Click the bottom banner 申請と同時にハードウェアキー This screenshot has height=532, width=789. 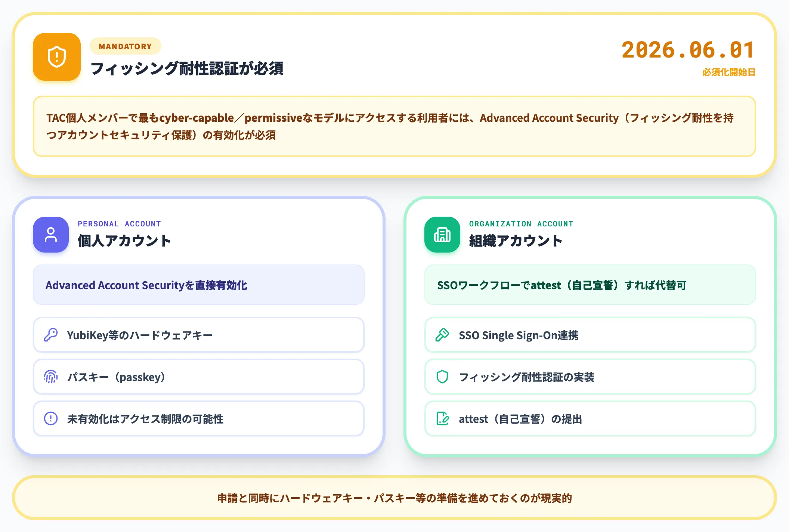click(x=394, y=498)
